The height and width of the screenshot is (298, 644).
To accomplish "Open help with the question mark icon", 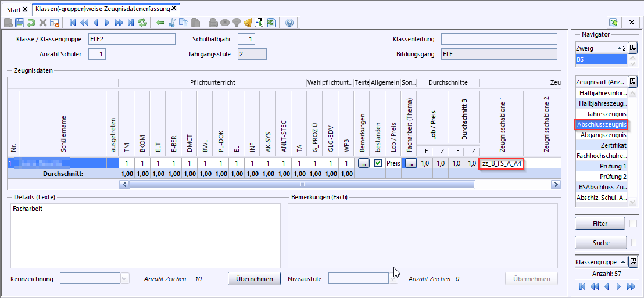I will 289,23.
